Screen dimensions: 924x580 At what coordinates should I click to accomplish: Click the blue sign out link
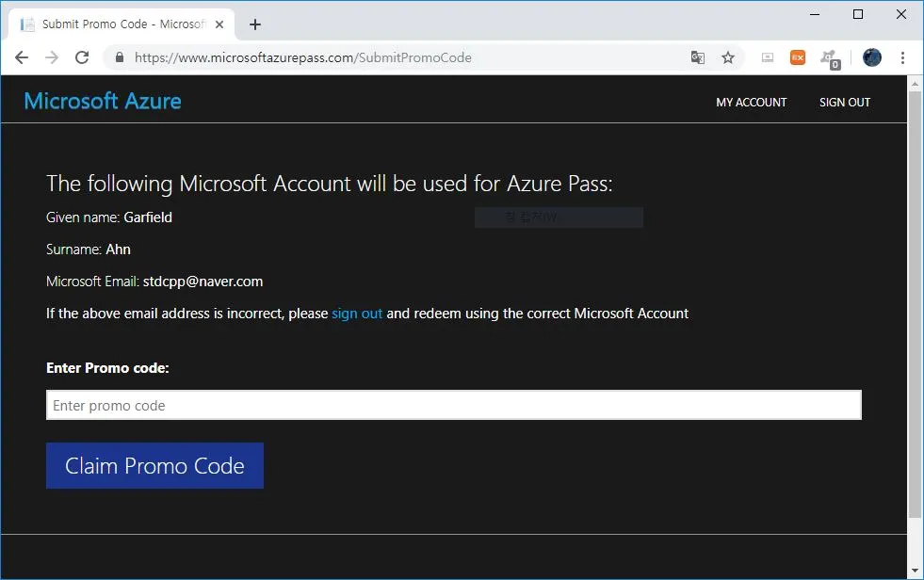(x=357, y=314)
